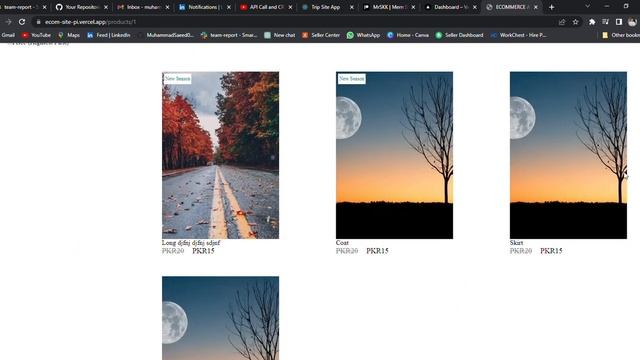Open the Home - Canva bookmark
The width and height of the screenshot is (640, 360).
click(x=408, y=35)
